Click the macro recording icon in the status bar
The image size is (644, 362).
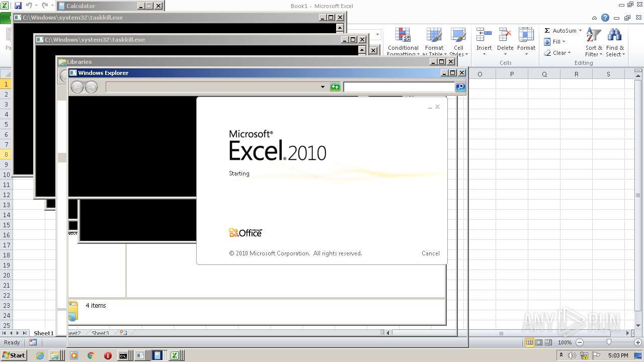[x=33, y=342]
